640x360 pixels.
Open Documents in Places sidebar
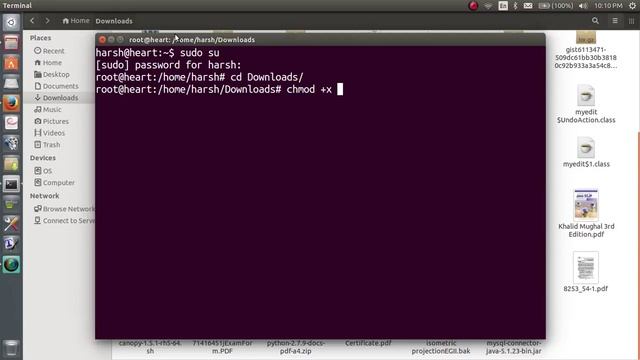pyautogui.click(x=56, y=86)
